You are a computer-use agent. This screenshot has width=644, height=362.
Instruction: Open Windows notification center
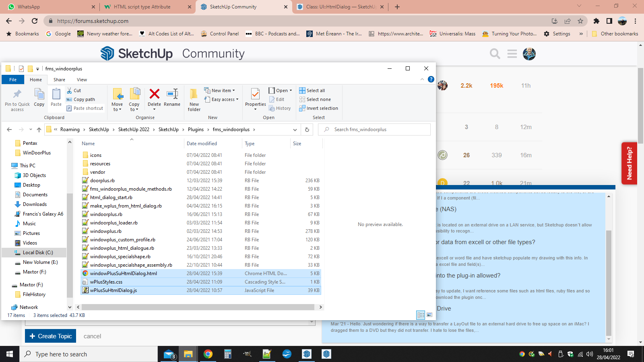(631, 354)
